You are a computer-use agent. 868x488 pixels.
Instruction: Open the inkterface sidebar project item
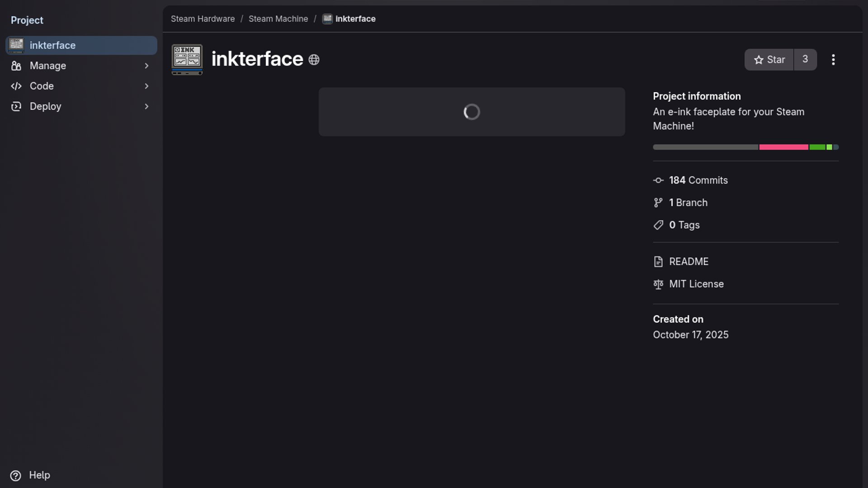[x=81, y=45]
